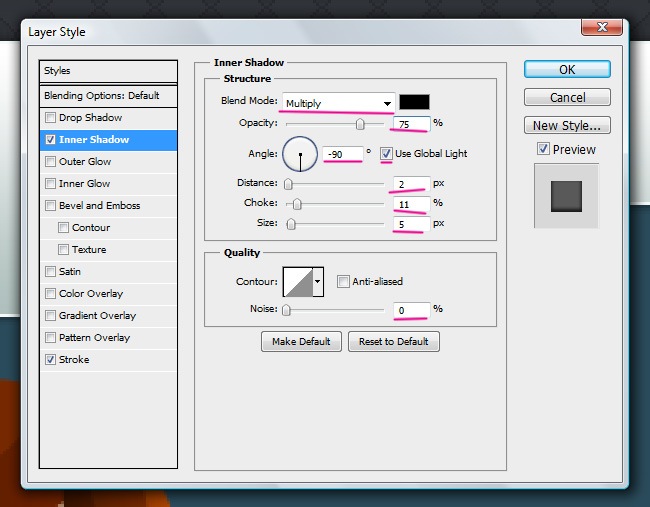Click Reset to Default button
Viewport: 650px width, 507px height.
click(394, 342)
